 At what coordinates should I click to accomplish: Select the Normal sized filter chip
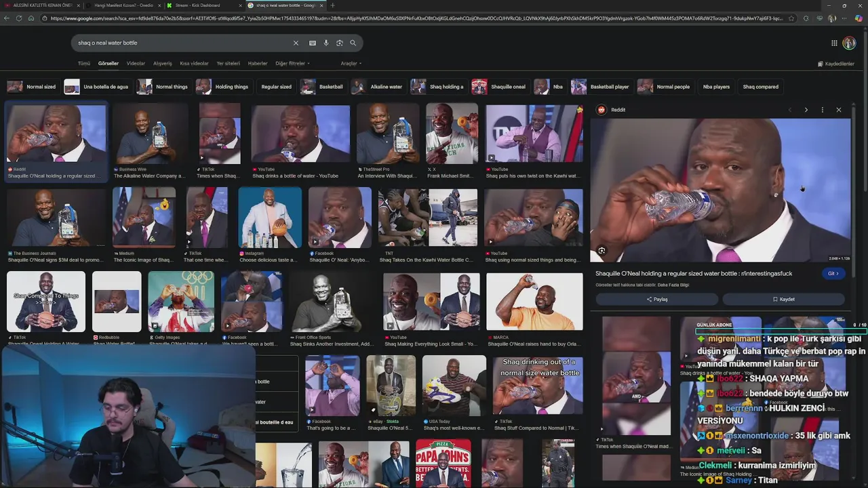coord(32,87)
